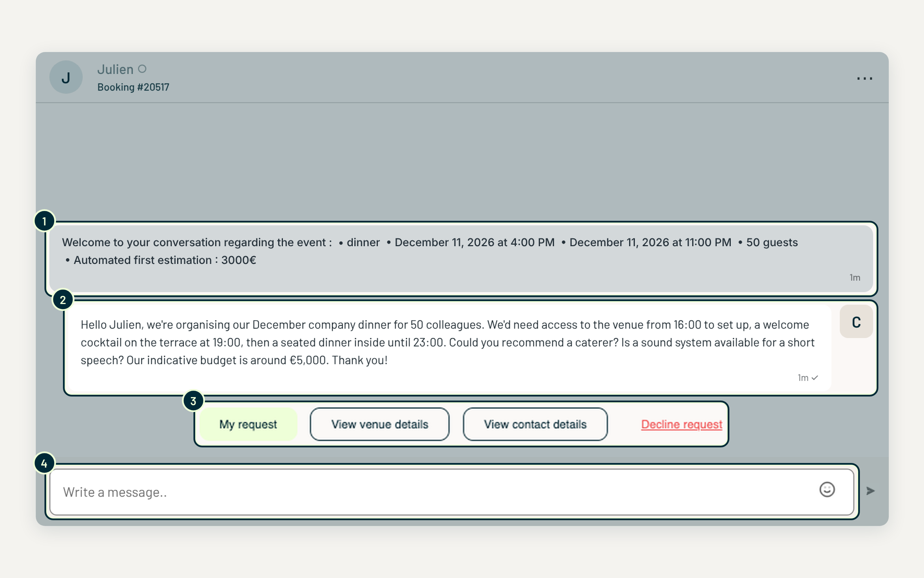The height and width of the screenshot is (578, 924).
Task: Click the My request button
Action: (248, 424)
